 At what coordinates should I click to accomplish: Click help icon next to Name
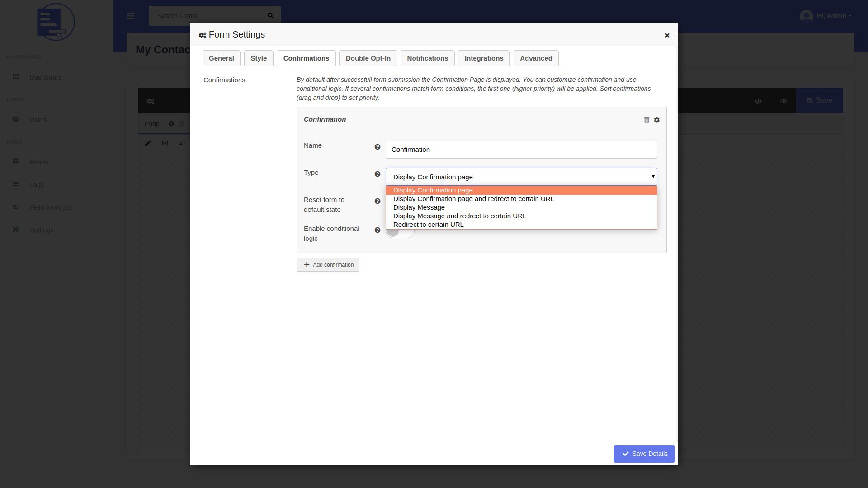[377, 147]
